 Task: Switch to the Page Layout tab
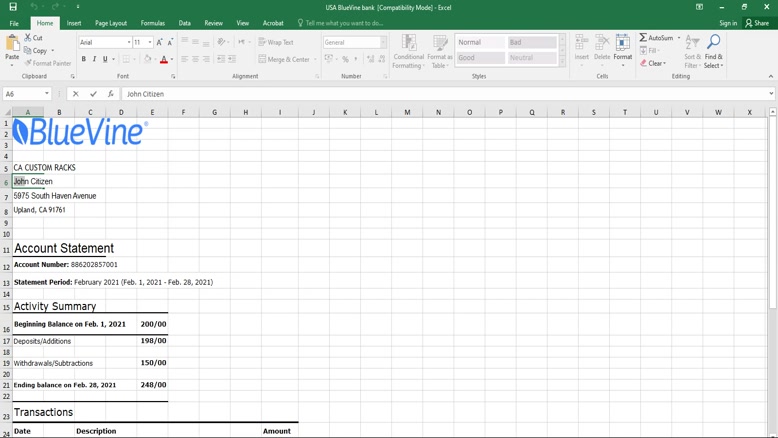(111, 23)
